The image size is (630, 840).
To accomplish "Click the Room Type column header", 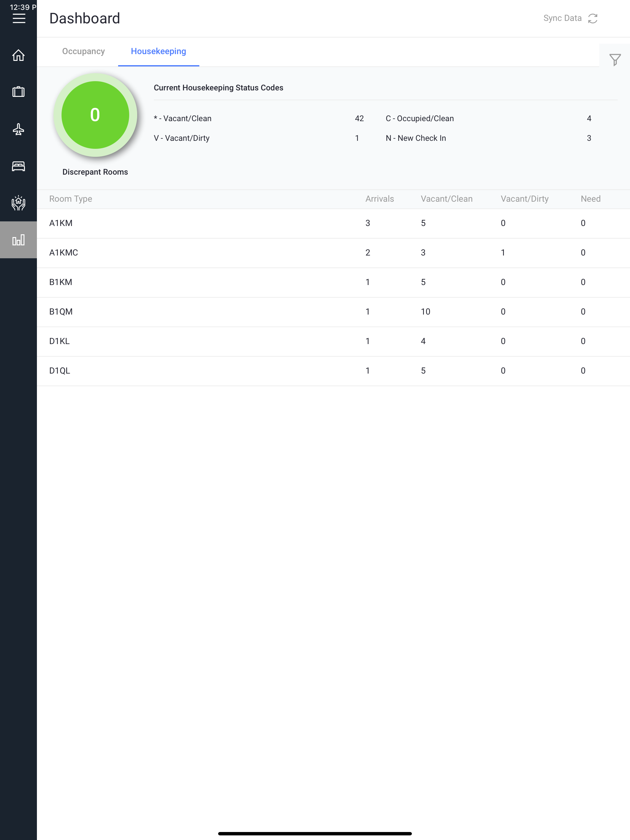I will click(71, 199).
